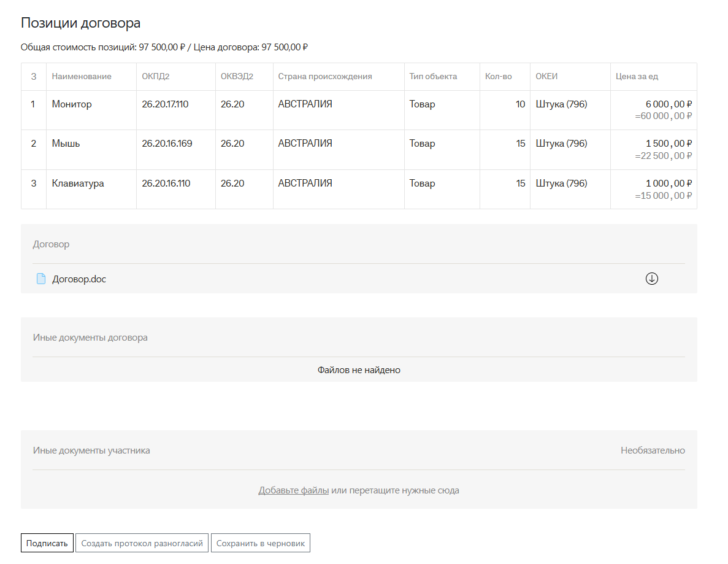Click Создать протокол разногласий button

pyautogui.click(x=142, y=543)
